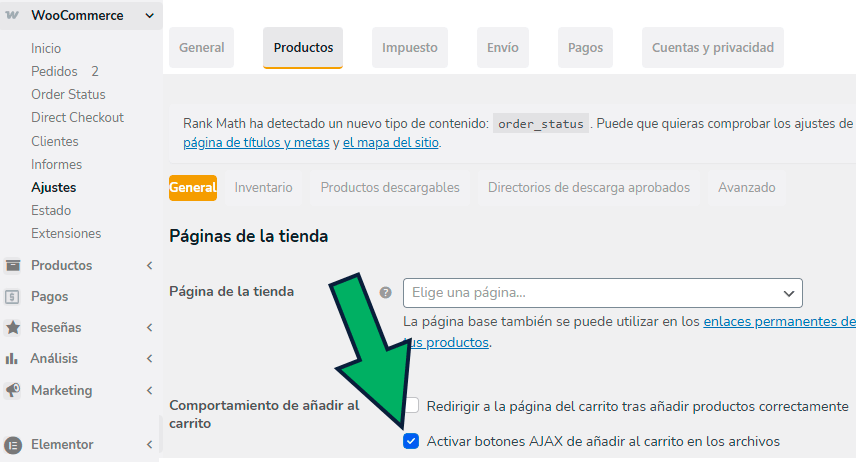Open the Impuesto tab
The height and width of the screenshot is (462, 856).
(x=409, y=48)
